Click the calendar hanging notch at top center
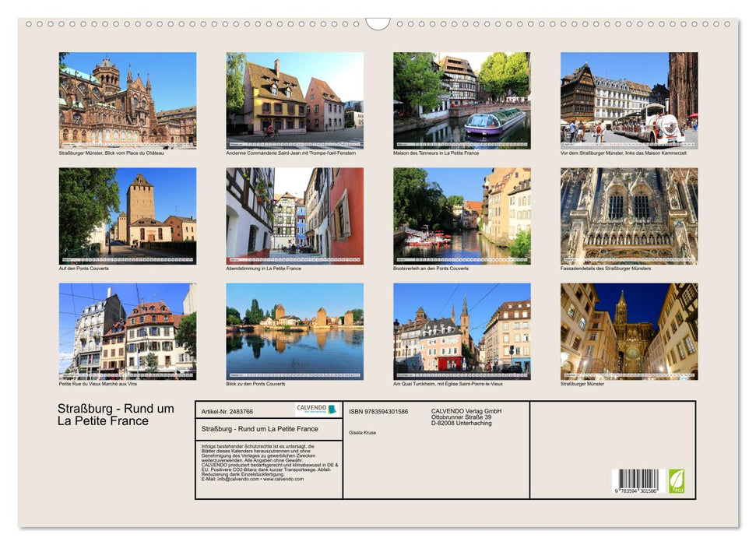 [x=378, y=23]
